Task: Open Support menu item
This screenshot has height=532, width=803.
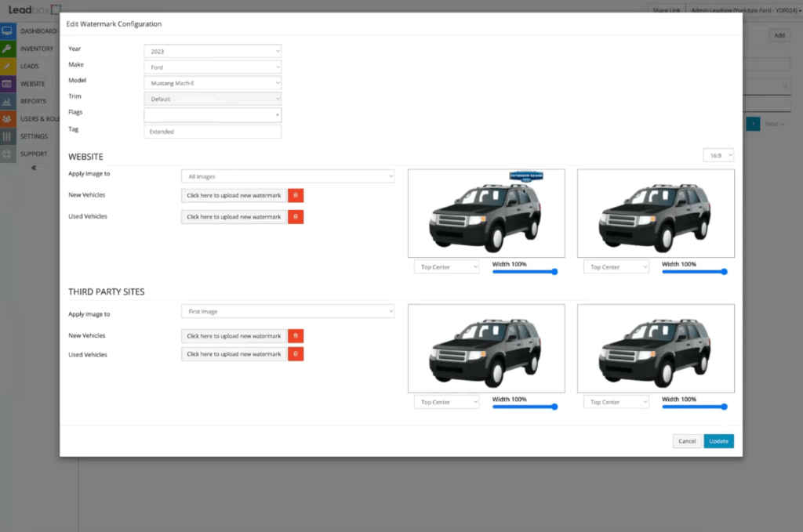Action: [x=34, y=154]
